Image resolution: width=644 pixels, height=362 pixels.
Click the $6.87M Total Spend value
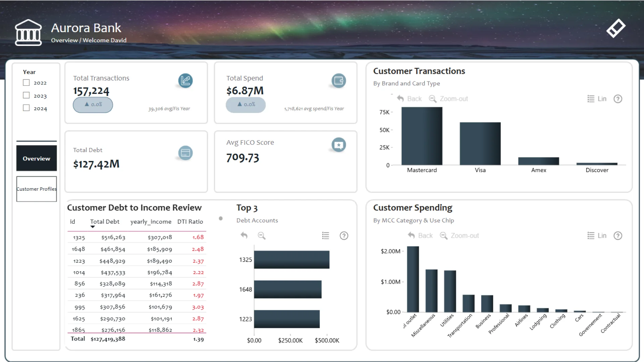pyautogui.click(x=245, y=90)
